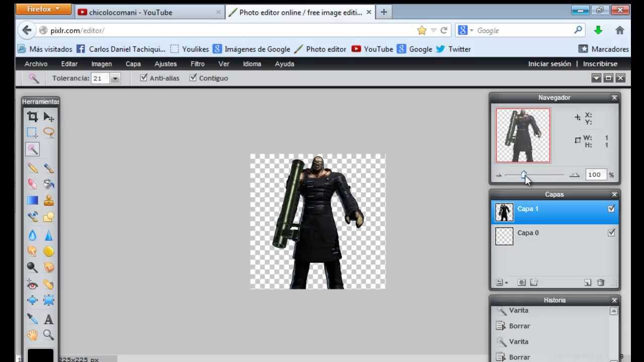Select the Type text tool
The image size is (644, 362).
click(49, 319)
